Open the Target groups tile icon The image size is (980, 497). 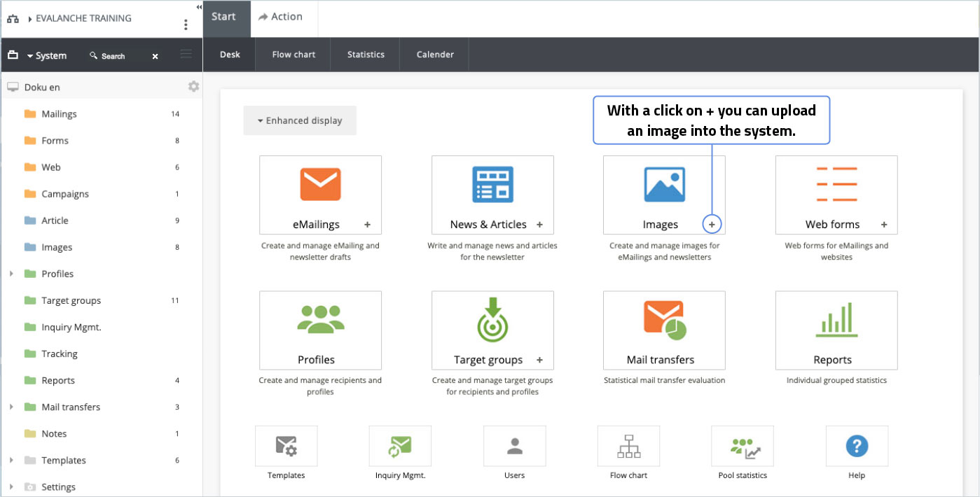(x=492, y=320)
